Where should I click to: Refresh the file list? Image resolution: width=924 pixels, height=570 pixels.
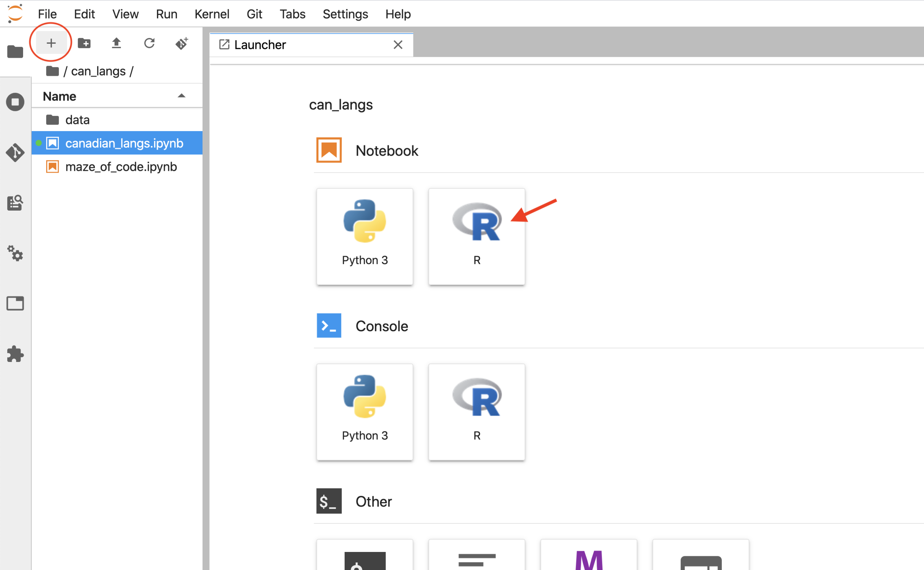point(149,43)
